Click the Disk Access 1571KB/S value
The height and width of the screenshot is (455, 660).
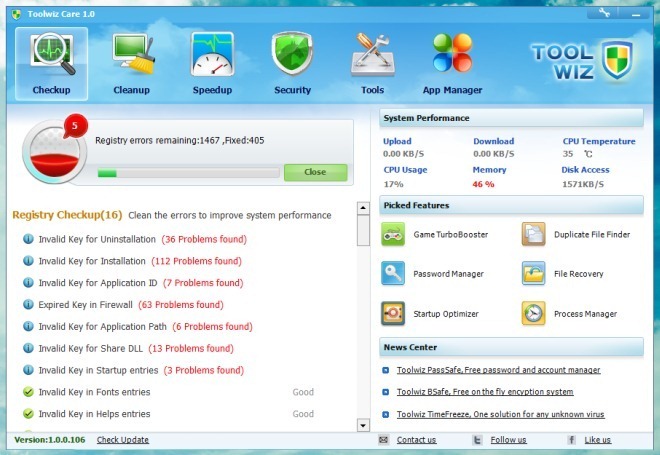pyautogui.click(x=583, y=184)
